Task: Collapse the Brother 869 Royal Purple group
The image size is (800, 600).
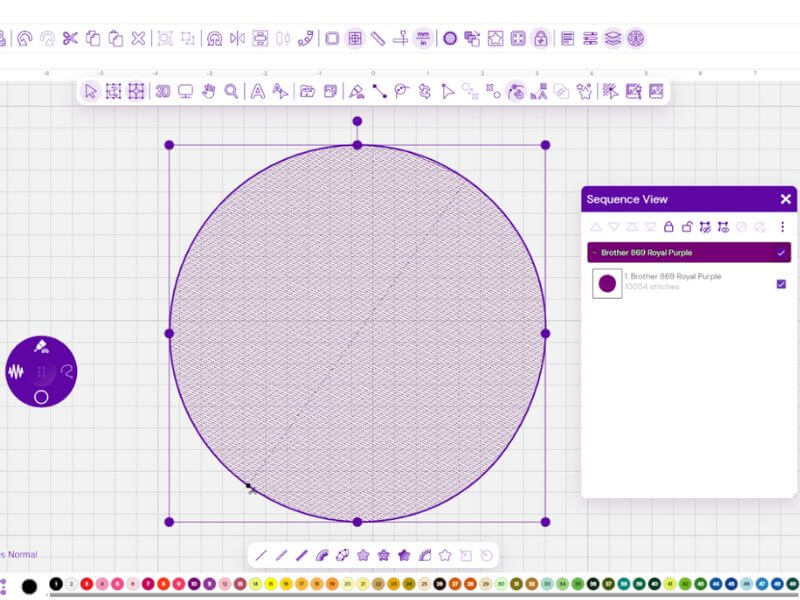Action: 594,253
